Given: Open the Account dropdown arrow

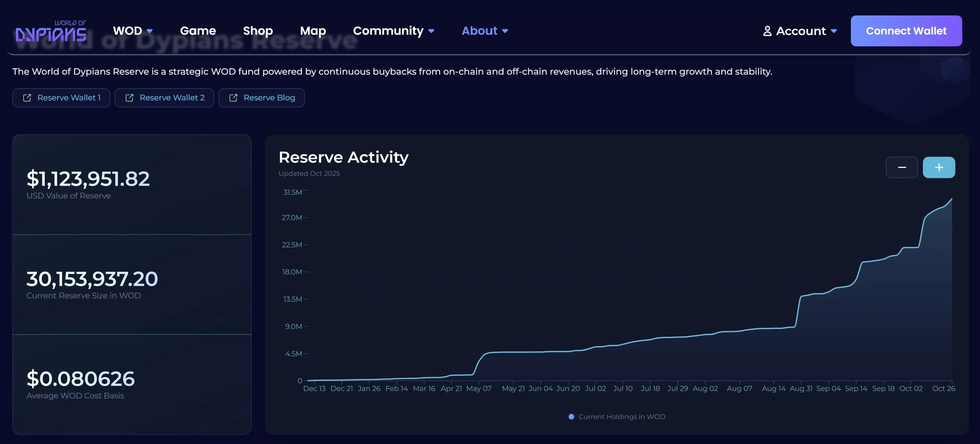Looking at the screenshot, I should (834, 31).
